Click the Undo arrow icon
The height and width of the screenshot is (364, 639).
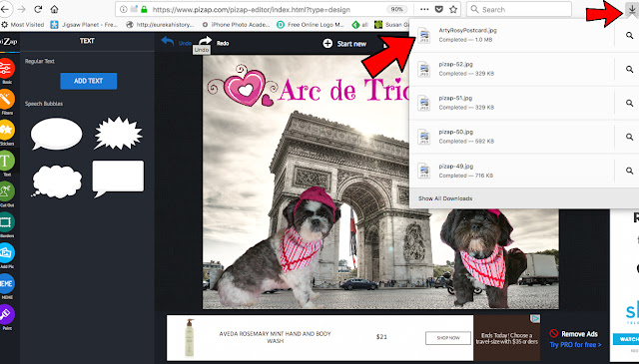168,41
